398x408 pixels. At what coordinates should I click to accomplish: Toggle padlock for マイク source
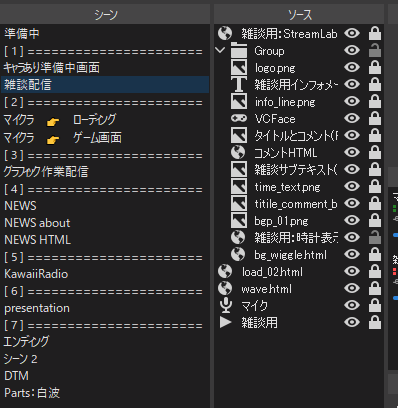pos(375,305)
